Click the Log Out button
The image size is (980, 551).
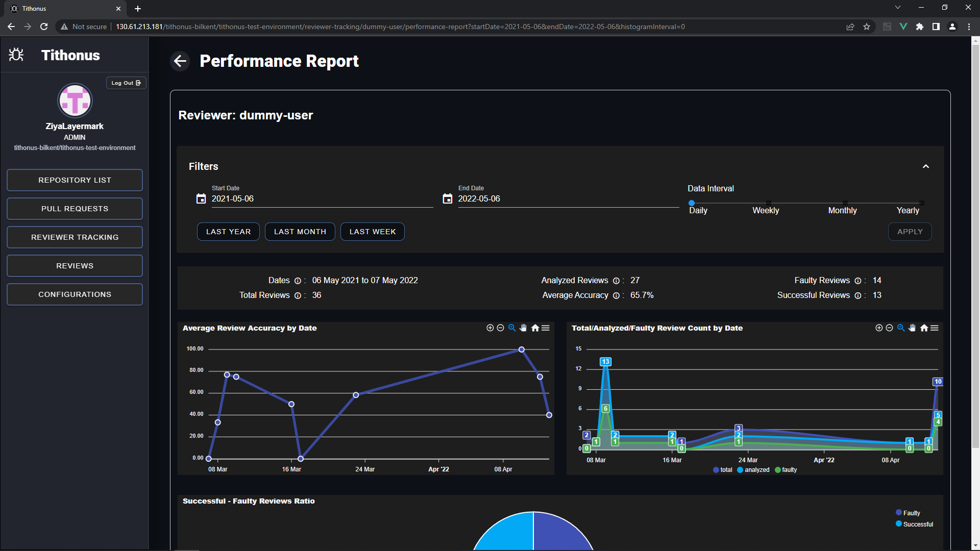[126, 83]
